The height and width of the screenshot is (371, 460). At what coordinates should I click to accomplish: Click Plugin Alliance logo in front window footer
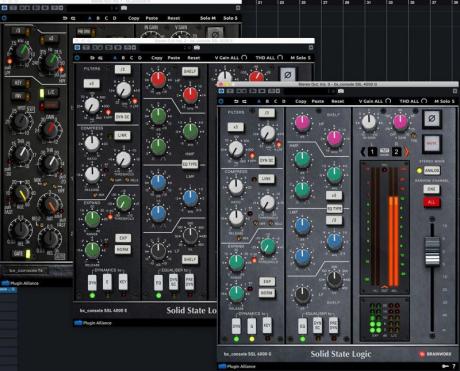coord(237,366)
